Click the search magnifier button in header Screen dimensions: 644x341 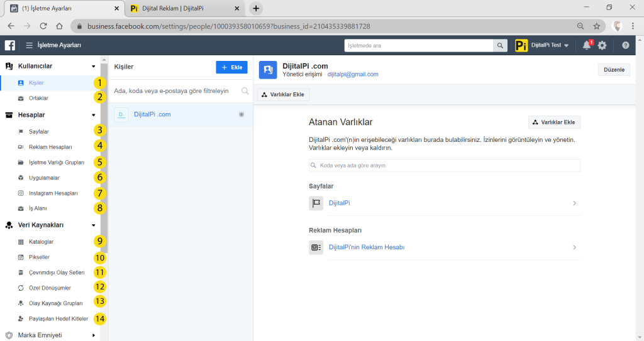point(500,46)
